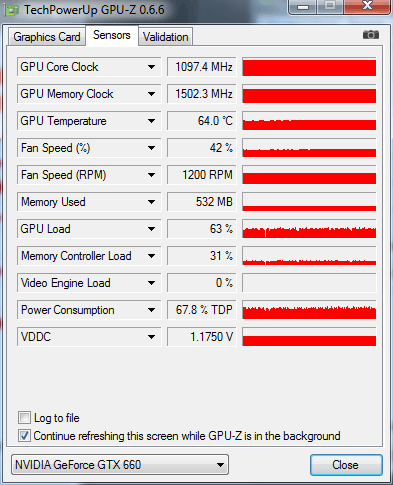This screenshot has width=393, height=485.
Task: Uncheck Continue refreshing in background option
Action: coord(24,436)
